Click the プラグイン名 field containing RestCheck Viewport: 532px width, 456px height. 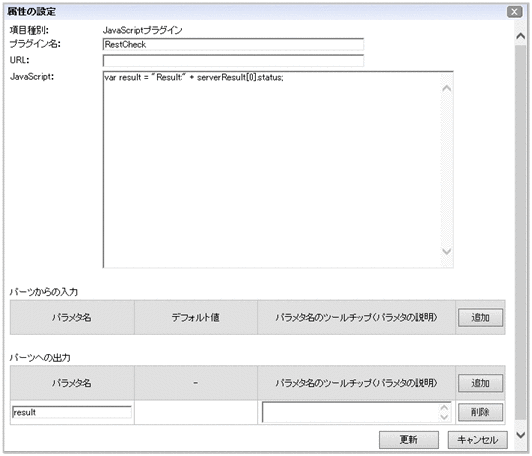click(x=233, y=44)
